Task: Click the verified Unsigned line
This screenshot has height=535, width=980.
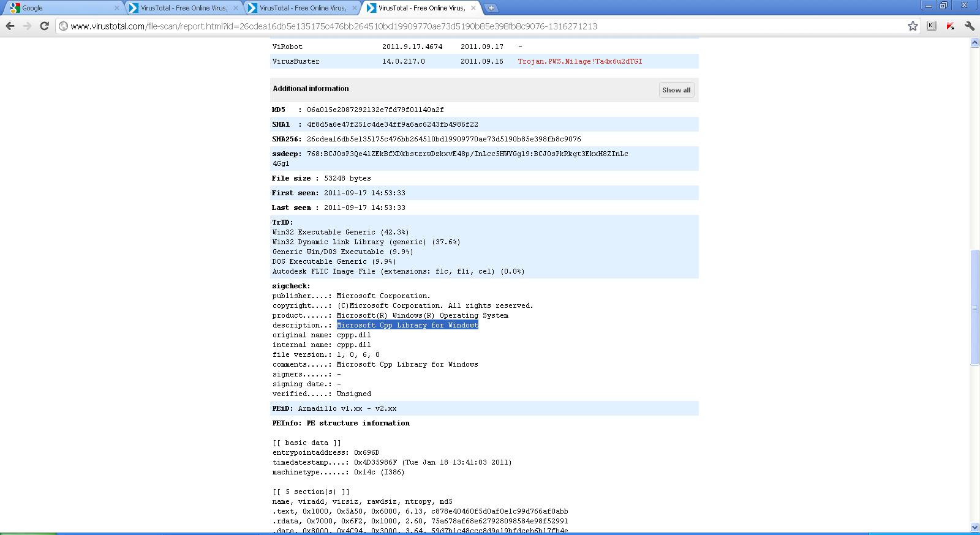Action: coord(322,394)
